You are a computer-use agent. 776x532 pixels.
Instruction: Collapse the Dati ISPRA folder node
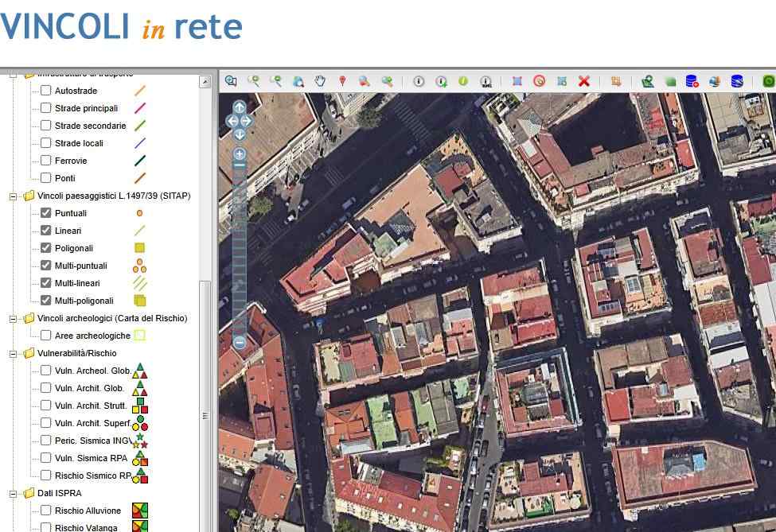14,493
